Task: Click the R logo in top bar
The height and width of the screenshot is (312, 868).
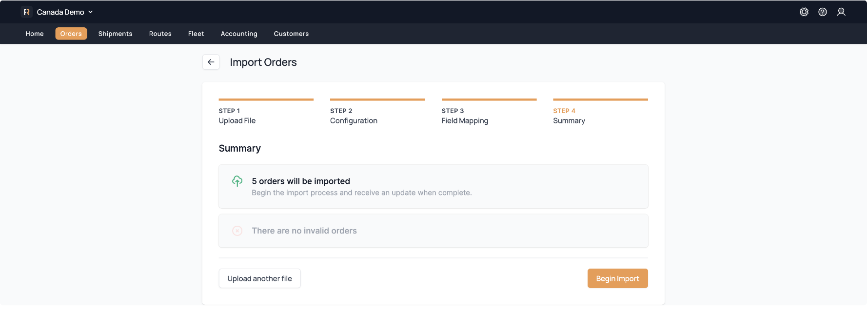Action: pos(27,12)
